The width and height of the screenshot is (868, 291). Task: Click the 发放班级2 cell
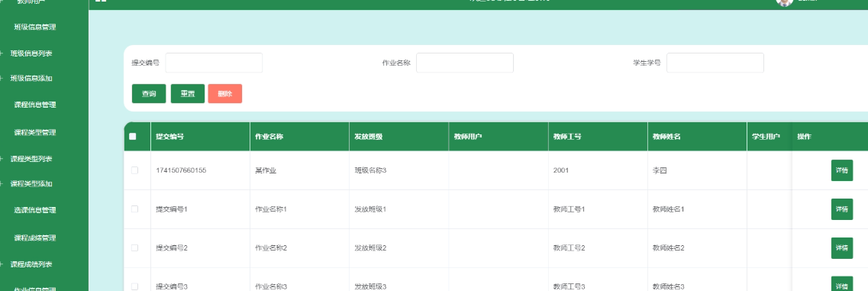click(x=370, y=247)
